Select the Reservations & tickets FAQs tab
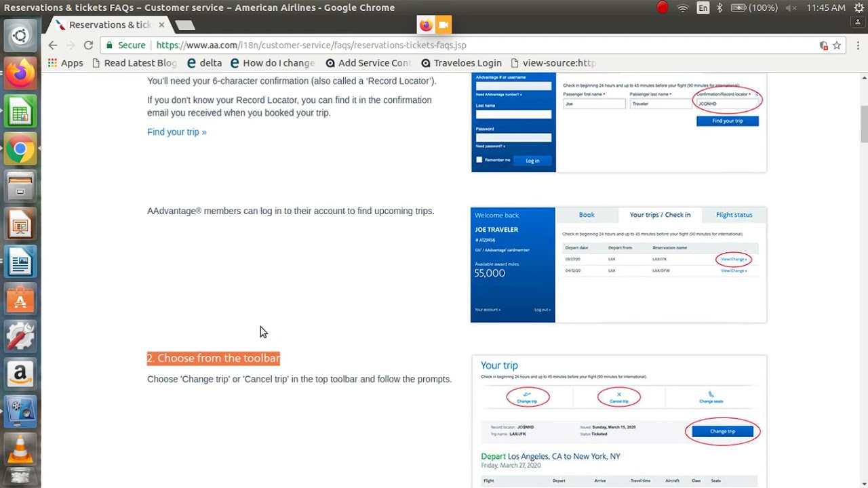 (108, 25)
